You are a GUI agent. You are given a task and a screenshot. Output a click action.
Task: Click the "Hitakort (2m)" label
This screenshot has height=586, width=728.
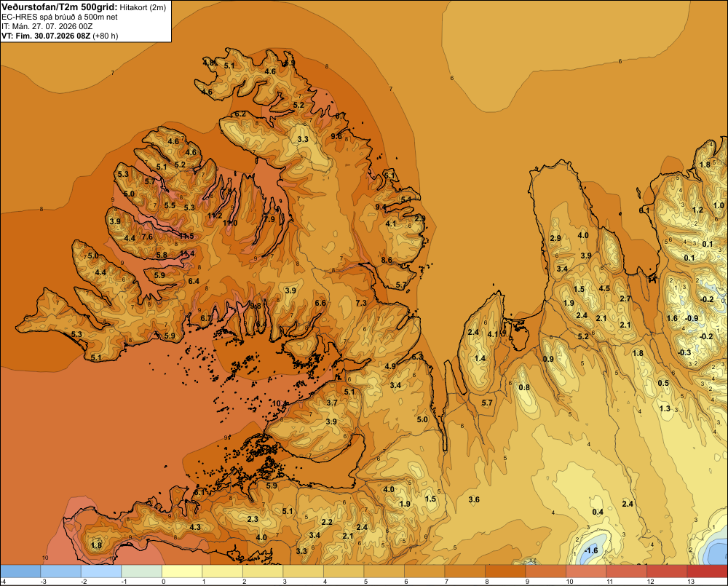coord(143,7)
